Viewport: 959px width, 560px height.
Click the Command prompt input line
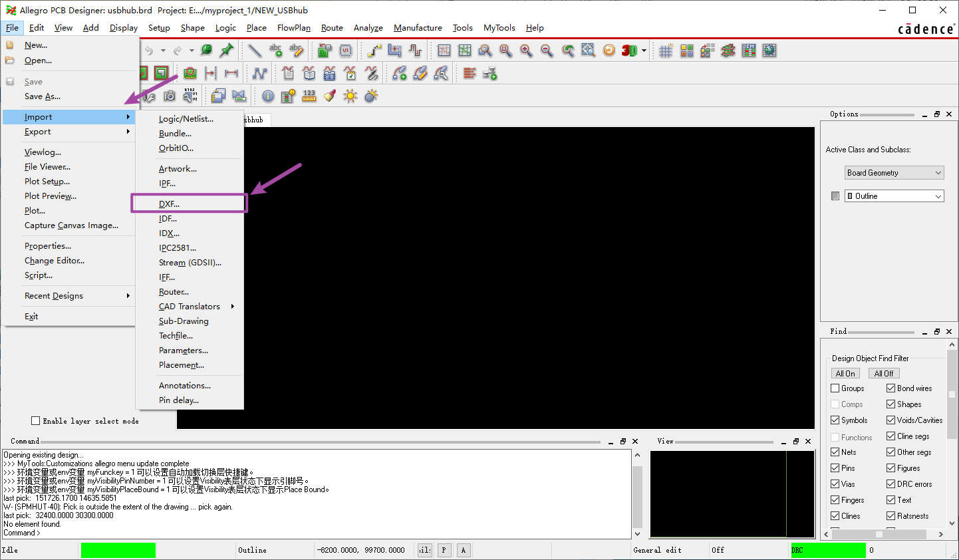(x=317, y=533)
